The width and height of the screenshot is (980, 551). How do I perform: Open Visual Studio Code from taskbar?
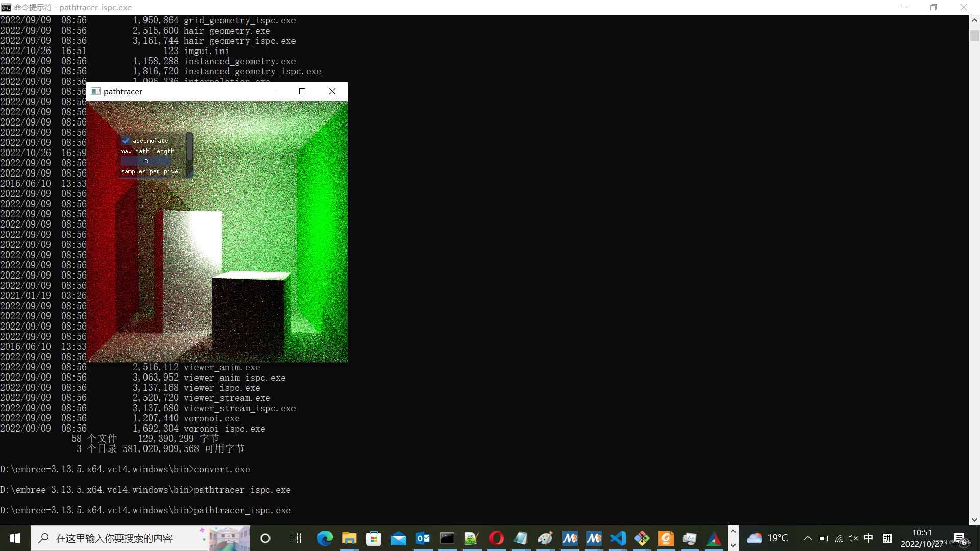618,538
